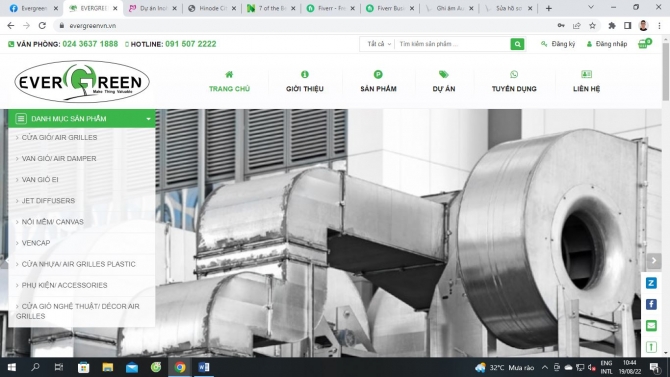Screen dimensions: 670x377
Task: Open Cửa nhựa/ Air Grilles Plastic category
Action: point(78,264)
